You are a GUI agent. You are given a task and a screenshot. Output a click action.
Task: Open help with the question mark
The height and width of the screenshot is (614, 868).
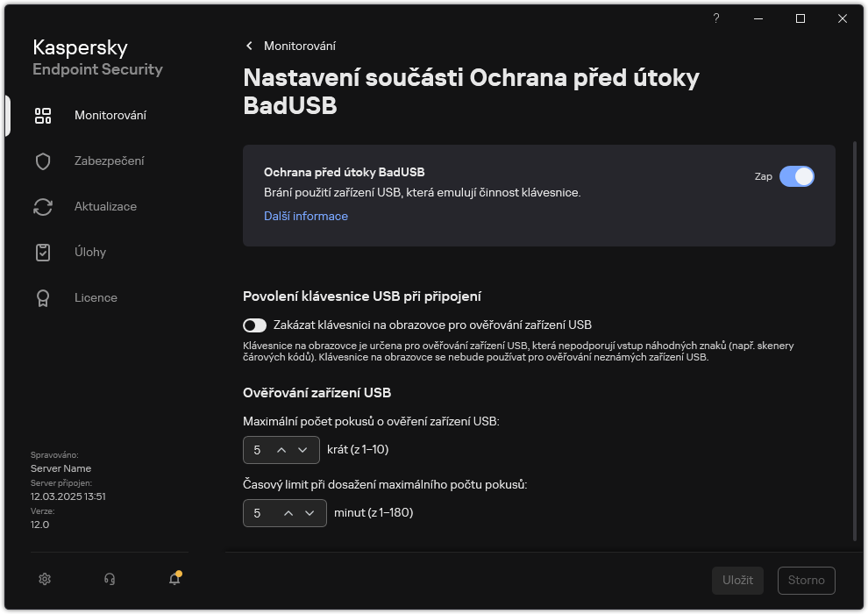[715, 18]
